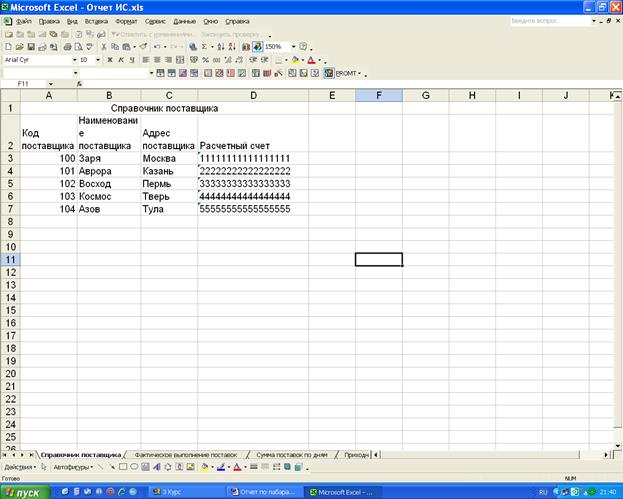Expand the PROMT toolbar dropdown

tap(359, 73)
